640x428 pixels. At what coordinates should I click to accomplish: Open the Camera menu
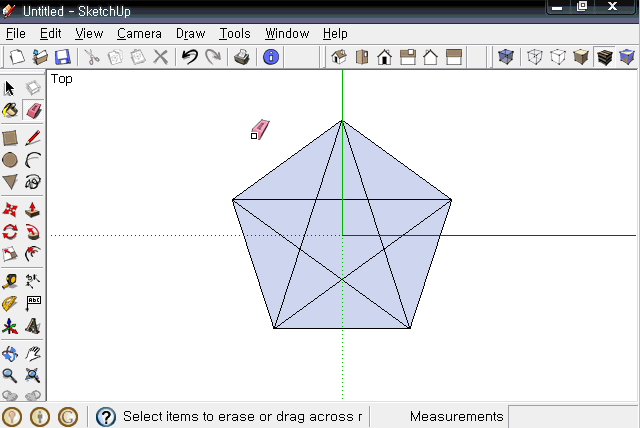click(x=139, y=33)
